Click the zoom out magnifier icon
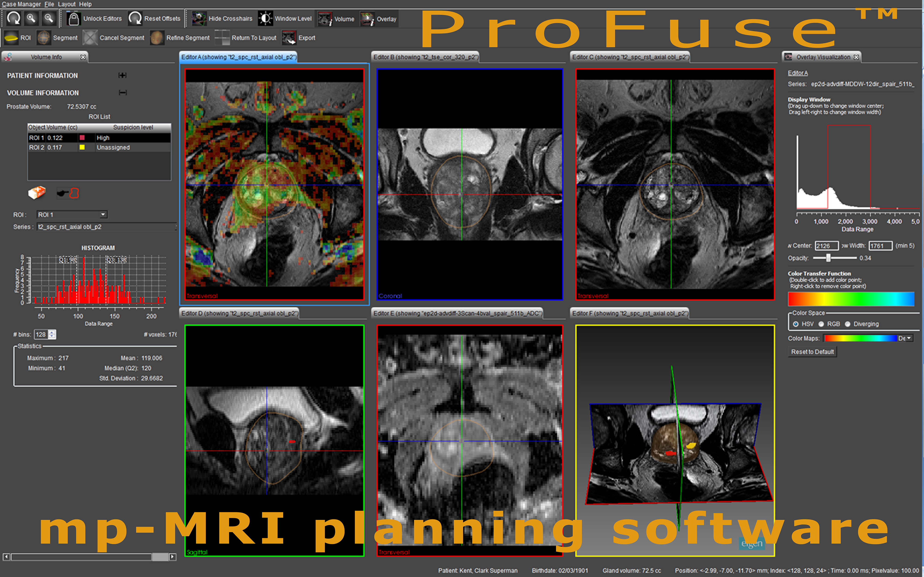This screenshot has height=577, width=924. coord(49,18)
